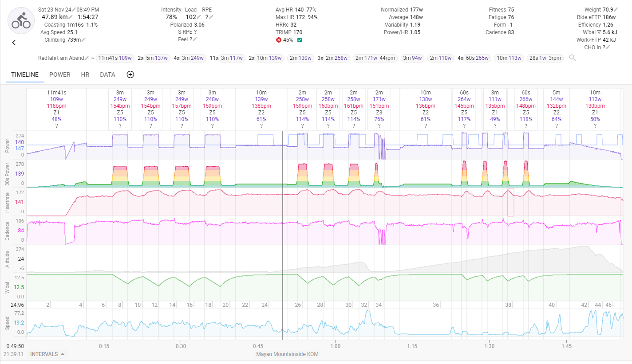632x364 pixels.
Task: Click the cycling activity type icon
Action: click(x=21, y=21)
